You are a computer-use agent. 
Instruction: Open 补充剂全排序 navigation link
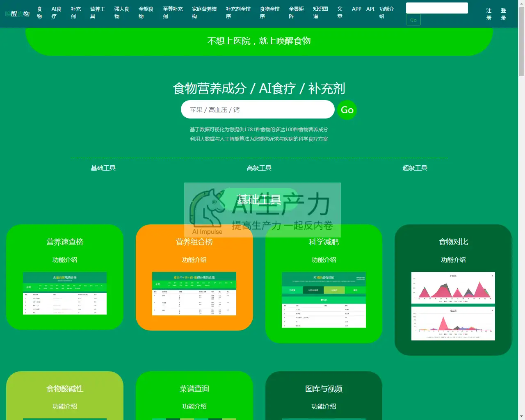(238, 13)
